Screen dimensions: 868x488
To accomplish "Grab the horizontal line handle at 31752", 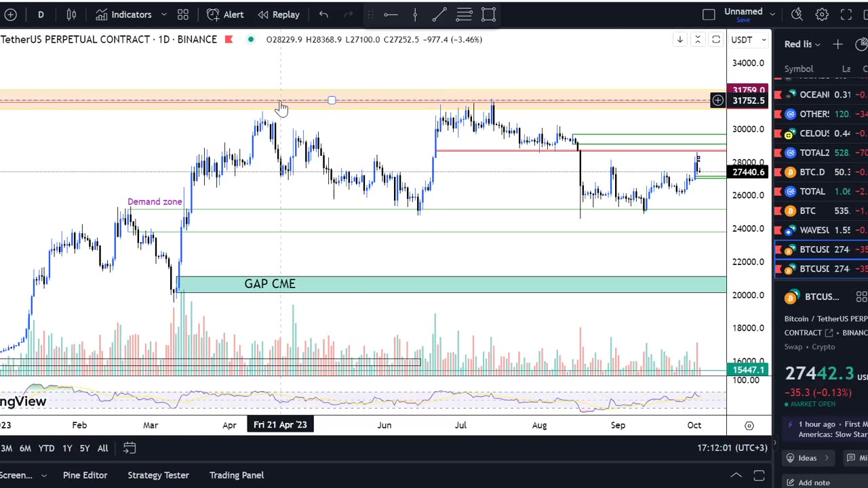I will 332,100.
